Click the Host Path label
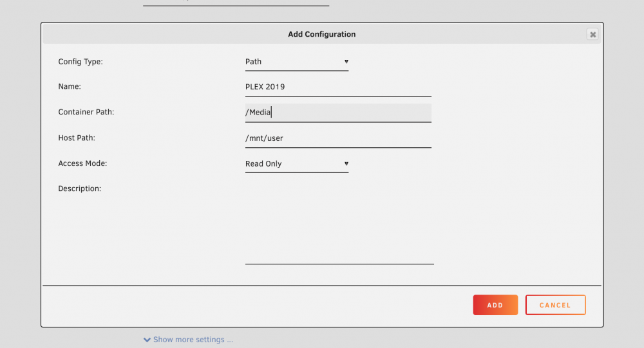Image resolution: width=644 pixels, height=348 pixels. pyautogui.click(x=77, y=138)
